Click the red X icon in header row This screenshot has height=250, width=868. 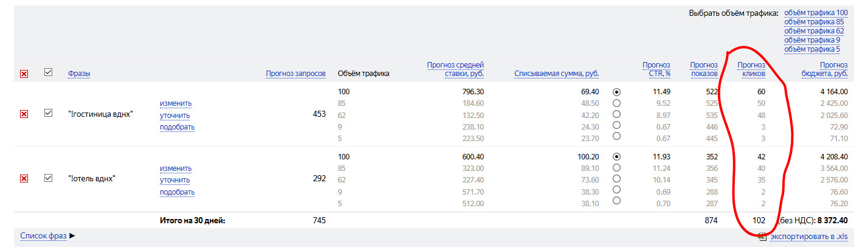[x=24, y=74]
